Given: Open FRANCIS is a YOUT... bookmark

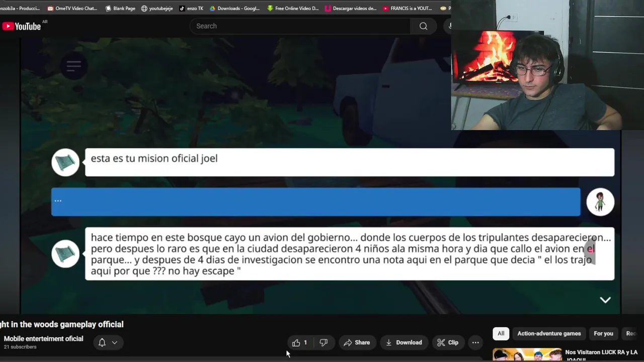Looking at the screenshot, I should tap(408, 8).
